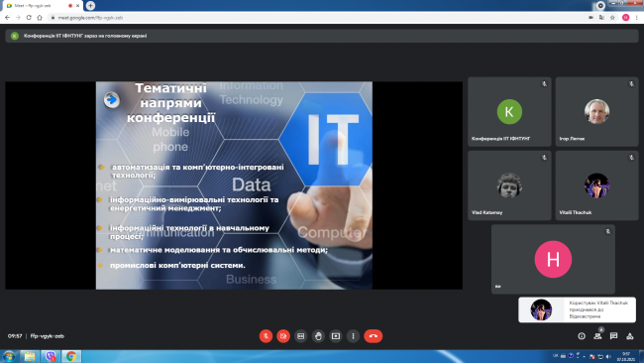Toggle closed captions in Meet
The height and width of the screenshot is (363, 644).
[x=300, y=336]
